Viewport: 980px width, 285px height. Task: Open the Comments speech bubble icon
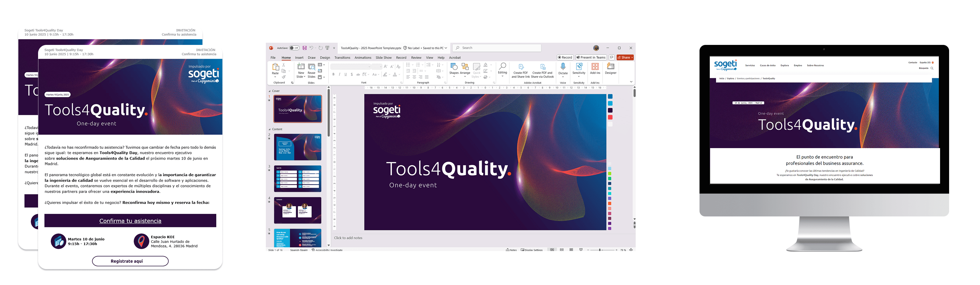pos(612,57)
